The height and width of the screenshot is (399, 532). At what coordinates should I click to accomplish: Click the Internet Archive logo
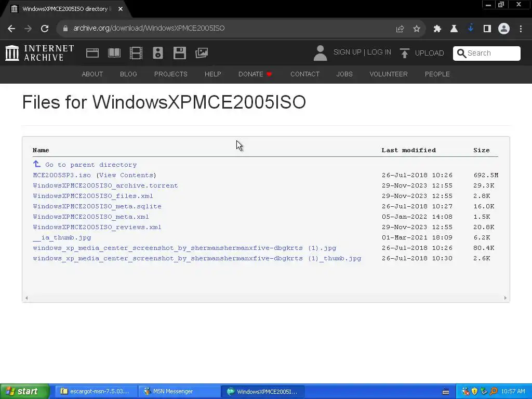click(39, 53)
